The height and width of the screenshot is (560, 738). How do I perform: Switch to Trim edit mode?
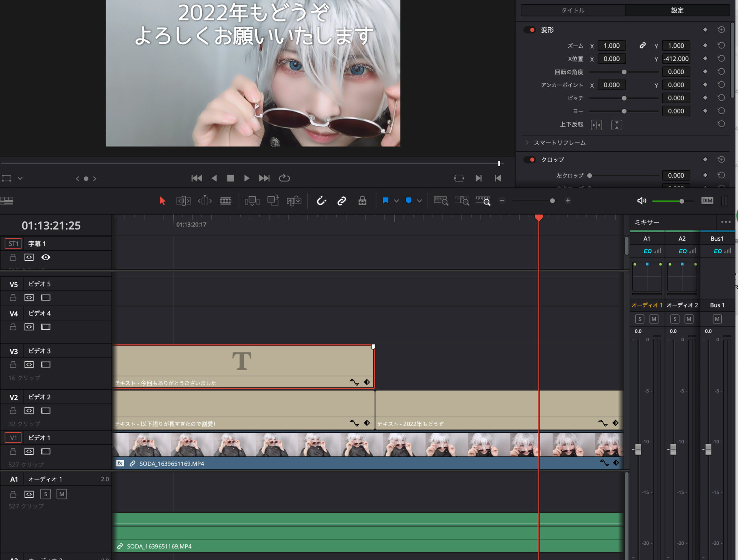pos(183,201)
